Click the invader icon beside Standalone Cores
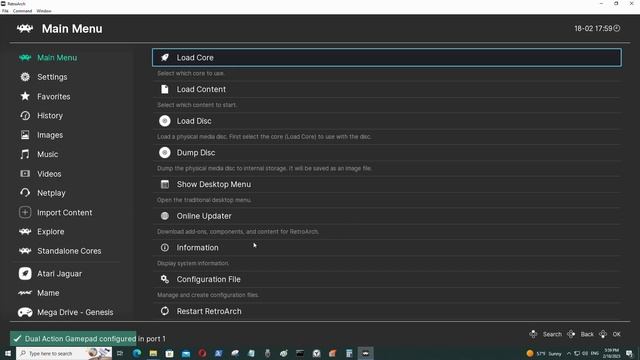 tap(25, 251)
